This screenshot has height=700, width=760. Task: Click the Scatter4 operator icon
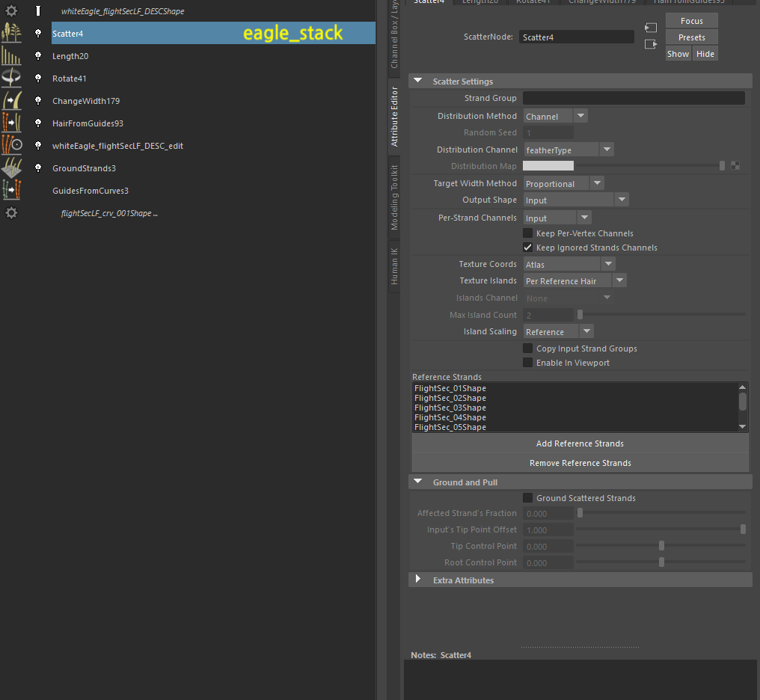[12, 34]
